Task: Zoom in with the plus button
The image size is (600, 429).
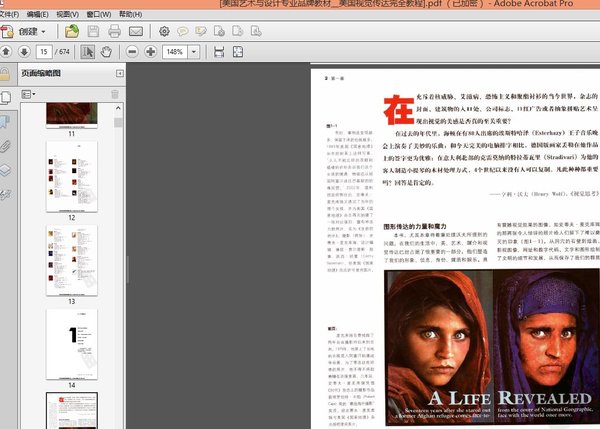Action: [150, 51]
